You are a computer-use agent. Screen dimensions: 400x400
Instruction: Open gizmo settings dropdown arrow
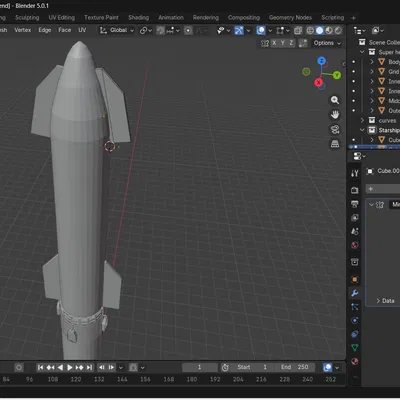248,31
